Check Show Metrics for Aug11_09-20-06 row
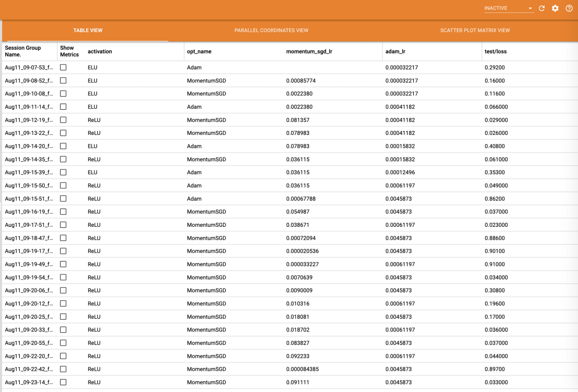Viewport: 578px width, 392px height. [x=63, y=290]
